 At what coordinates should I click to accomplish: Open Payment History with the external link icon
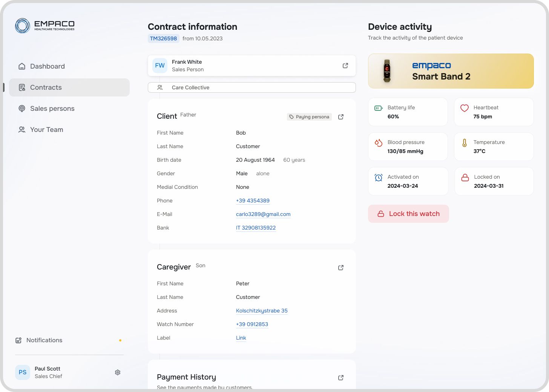click(341, 378)
